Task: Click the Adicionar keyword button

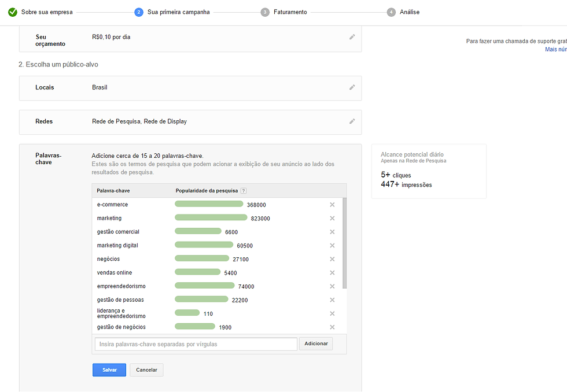Action: 316,343
